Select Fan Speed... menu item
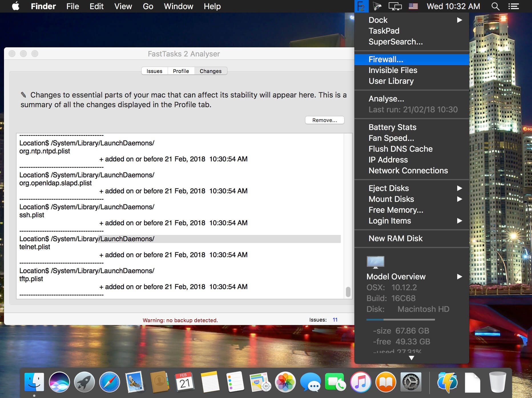The image size is (532, 398). click(412, 138)
